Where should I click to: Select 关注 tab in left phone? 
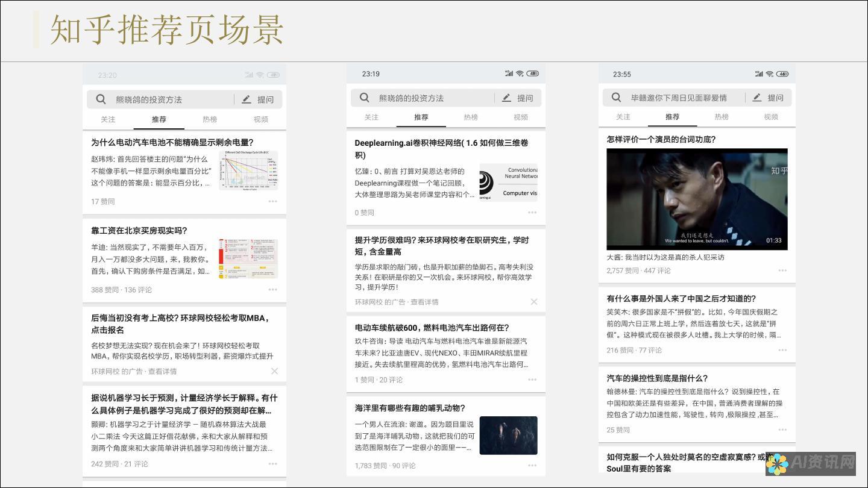(x=108, y=119)
